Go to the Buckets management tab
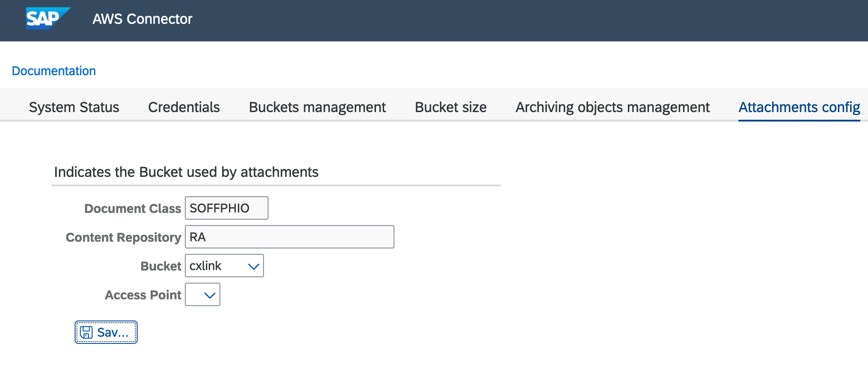 pos(317,107)
